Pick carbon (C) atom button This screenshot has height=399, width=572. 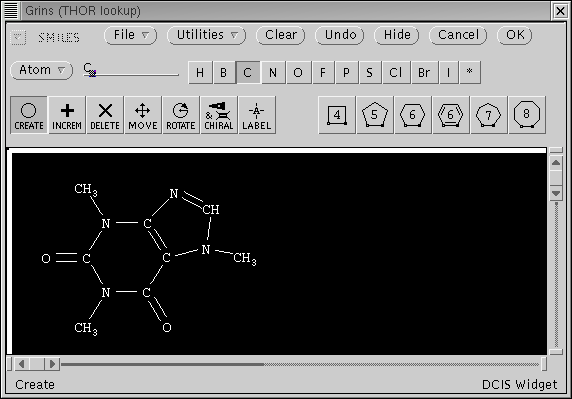tap(248, 73)
